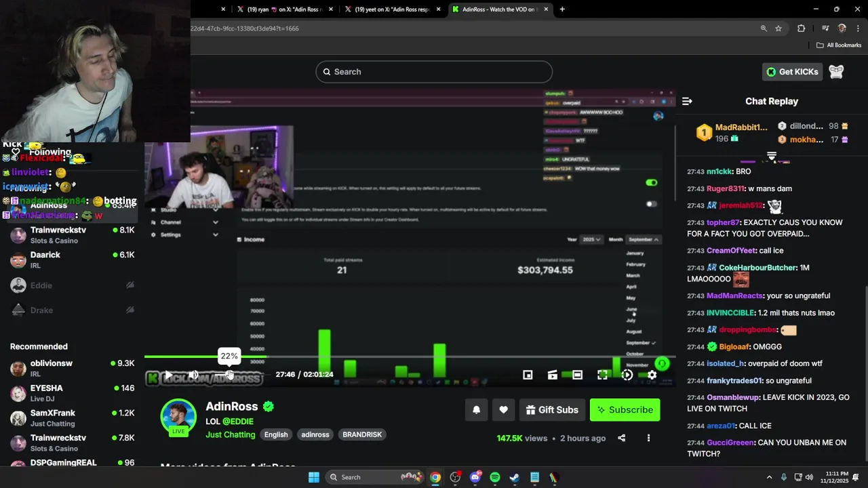Image resolution: width=868 pixels, height=488 pixels.
Task: Share the VOD
Action: (x=621, y=439)
